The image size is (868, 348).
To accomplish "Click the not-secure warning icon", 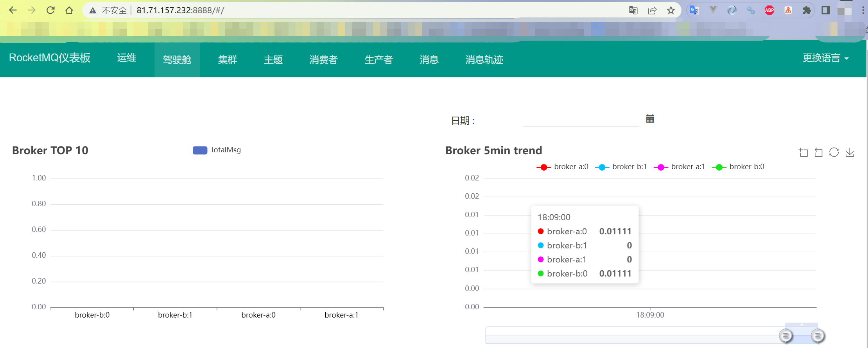I will pyautogui.click(x=93, y=11).
